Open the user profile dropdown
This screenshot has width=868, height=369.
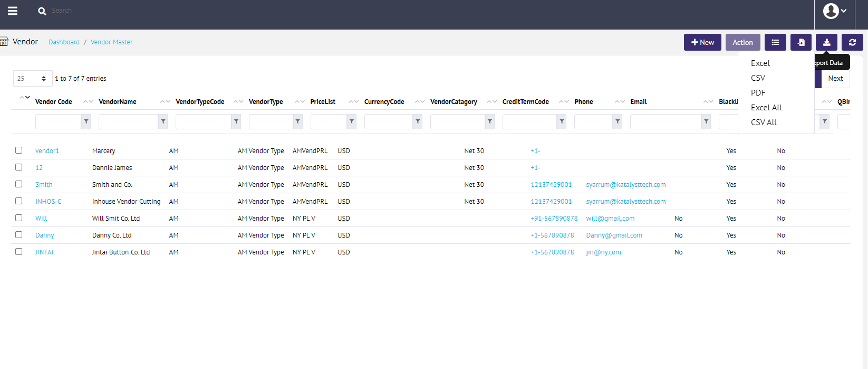tap(835, 11)
